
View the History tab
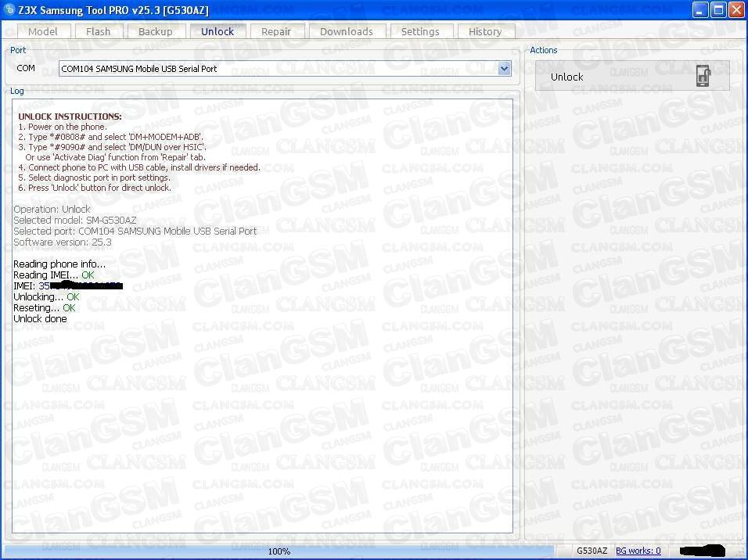pos(485,31)
